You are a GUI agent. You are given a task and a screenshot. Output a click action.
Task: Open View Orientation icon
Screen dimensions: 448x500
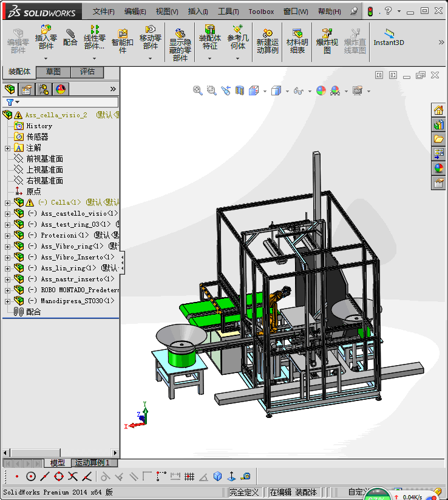point(254,91)
